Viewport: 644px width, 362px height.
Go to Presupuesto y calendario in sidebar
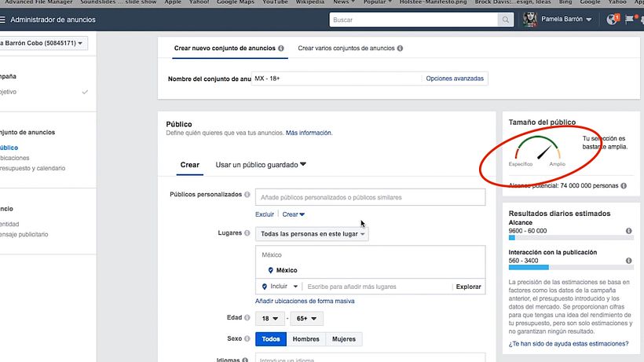coord(32,168)
